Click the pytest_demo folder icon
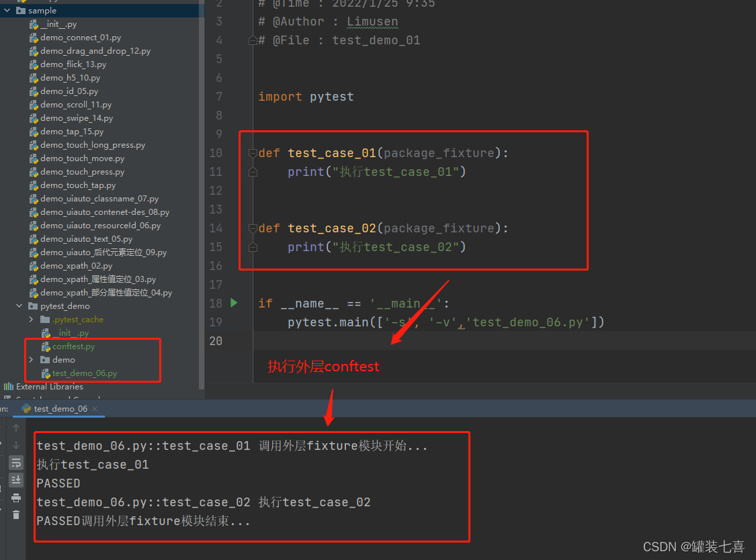Screen dimensions: 756x560 (x=34, y=306)
